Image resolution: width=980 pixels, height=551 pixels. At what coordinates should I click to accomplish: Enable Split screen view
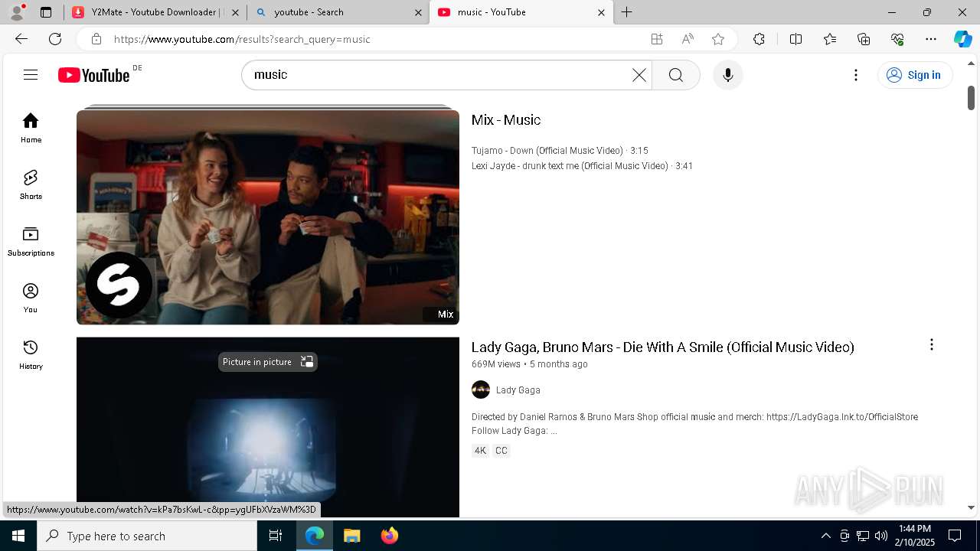tap(795, 39)
